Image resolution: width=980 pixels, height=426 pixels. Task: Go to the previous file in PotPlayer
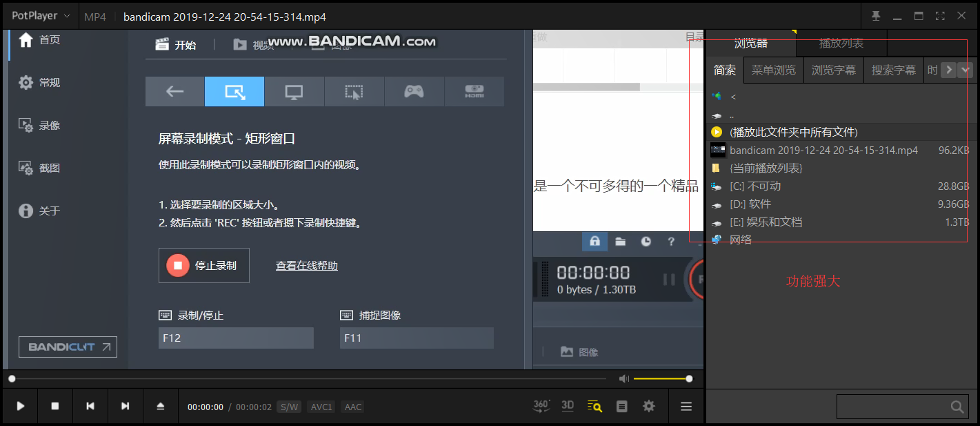[x=90, y=407]
